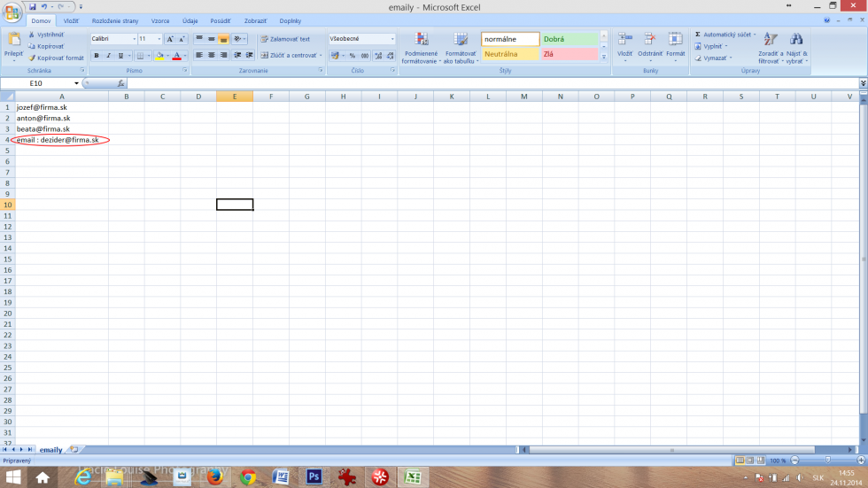Viewport: 868px width, 488px height.
Task: Toggle middle vertical alignment
Action: (211, 39)
